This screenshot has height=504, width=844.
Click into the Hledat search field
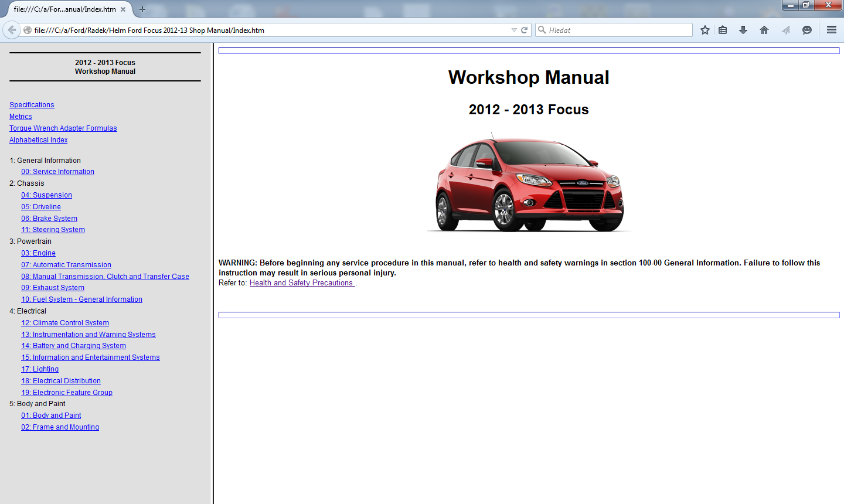615,30
